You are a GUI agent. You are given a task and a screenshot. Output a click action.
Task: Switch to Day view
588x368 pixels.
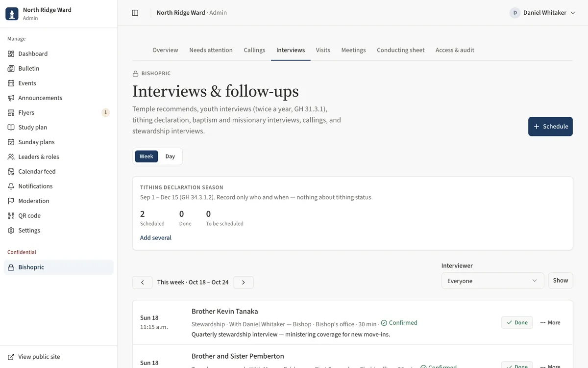(170, 157)
